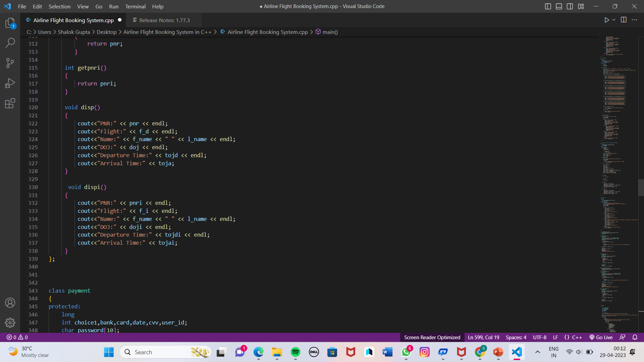
Task: Split the editor to the right
Action: point(624,20)
